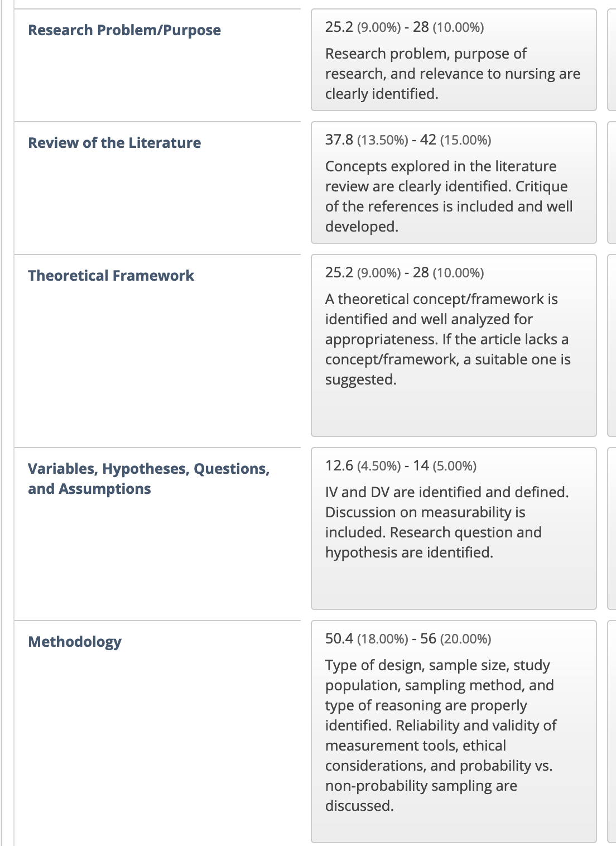This screenshot has height=846, width=616.
Task: Choose the 50.4 - 56 score range
Action: pyautogui.click(x=408, y=638)
